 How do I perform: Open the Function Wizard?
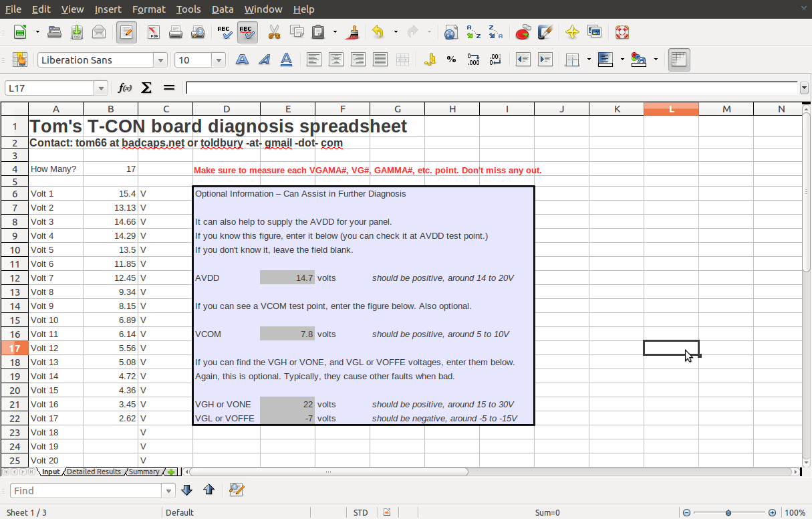(x=124, y=88)
